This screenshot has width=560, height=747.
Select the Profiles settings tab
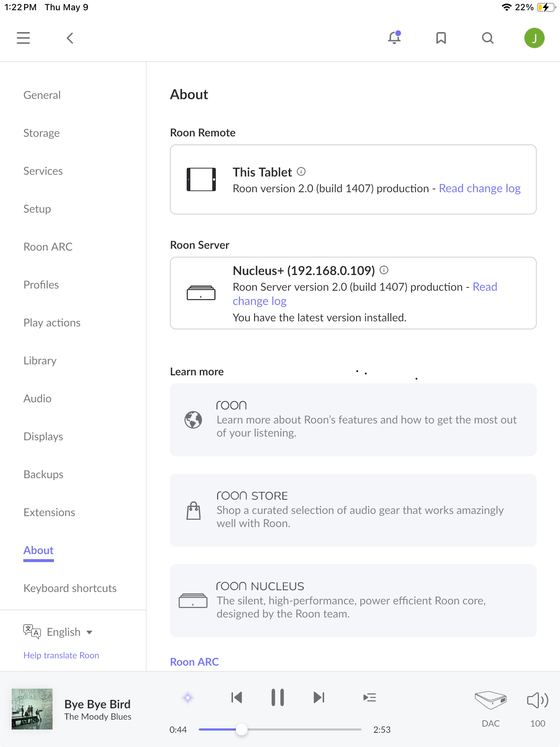pos(41,285)
